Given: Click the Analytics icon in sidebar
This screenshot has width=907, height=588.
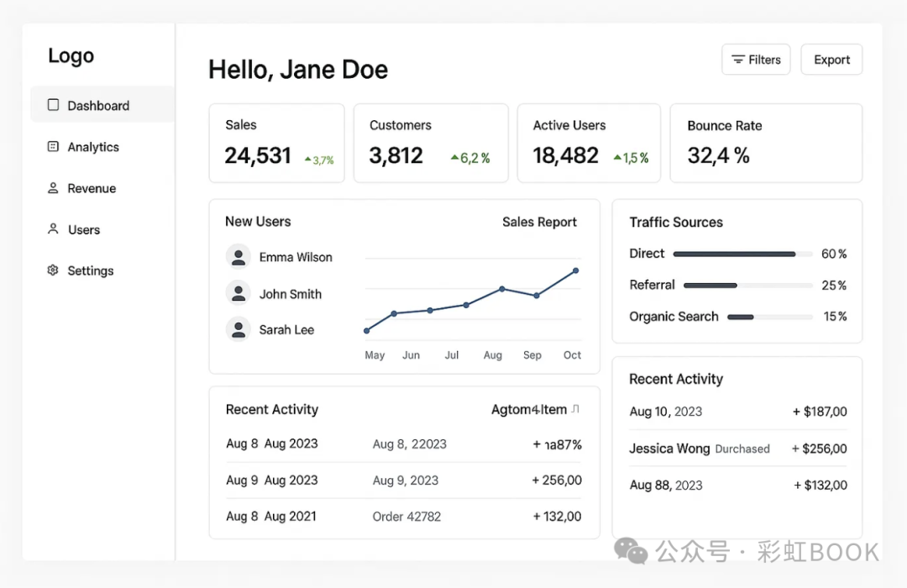Looking at the screenshot, I should (54, 146).
